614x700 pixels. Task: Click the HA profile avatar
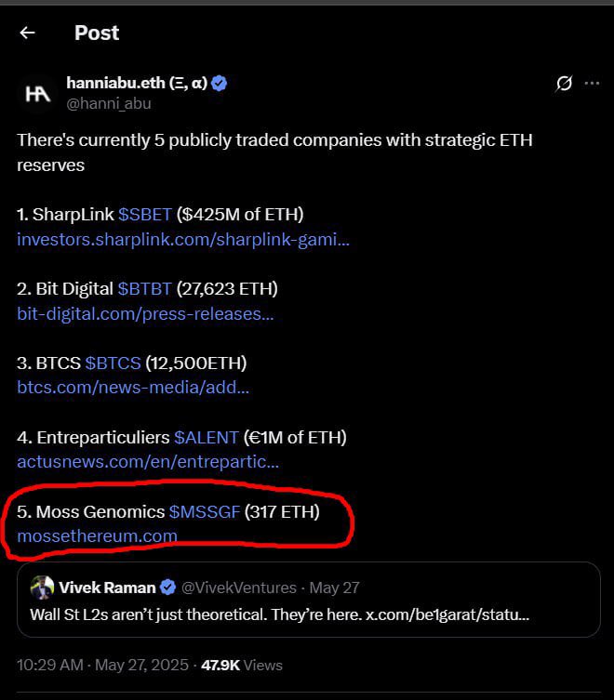point(37,94)
